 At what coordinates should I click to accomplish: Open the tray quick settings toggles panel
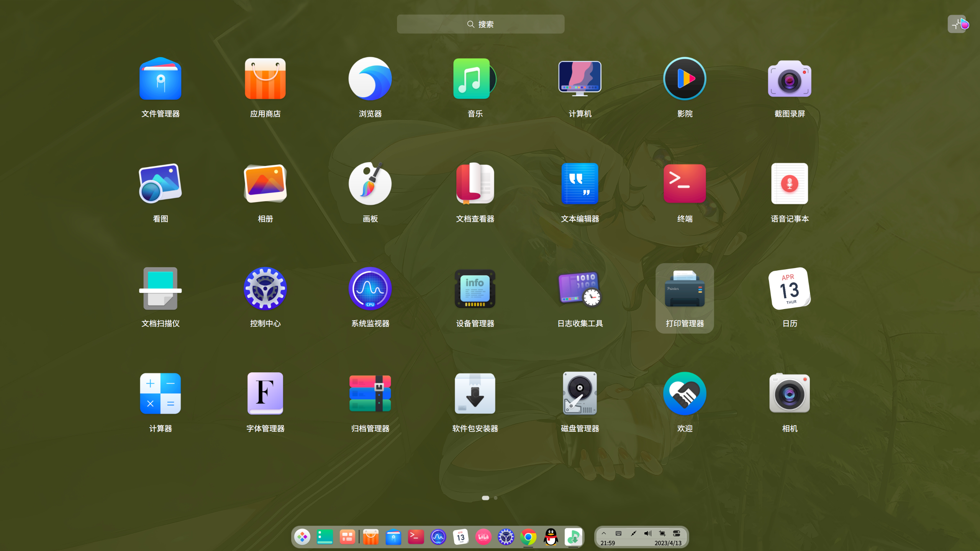pyautogui.click(x=676, y=533)
